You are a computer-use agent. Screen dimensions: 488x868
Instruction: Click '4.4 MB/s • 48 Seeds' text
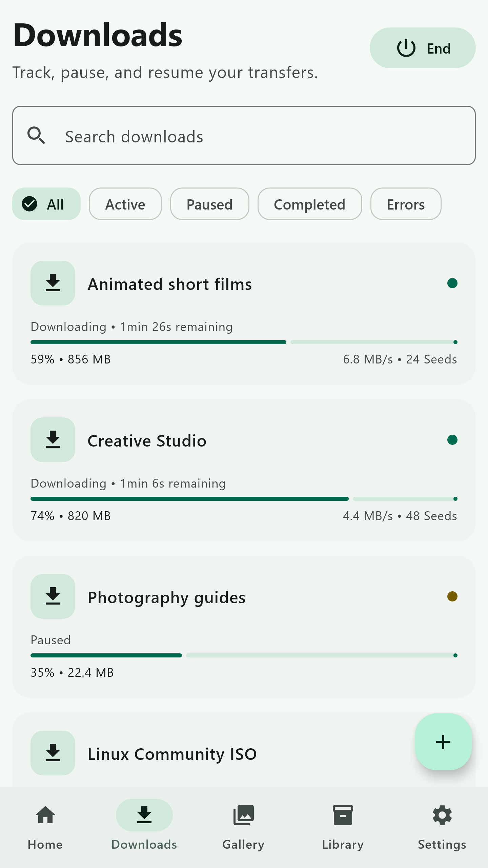click(400, 516)
